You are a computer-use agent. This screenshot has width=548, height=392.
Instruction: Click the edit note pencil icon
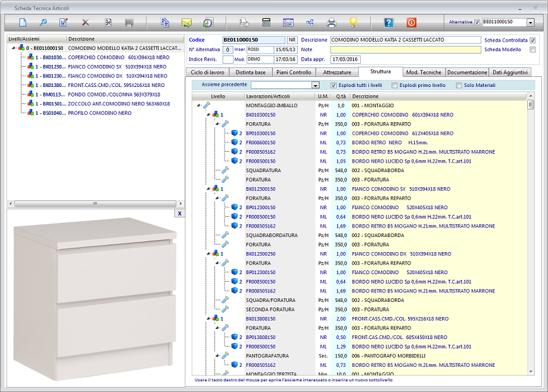click(63, 23)
